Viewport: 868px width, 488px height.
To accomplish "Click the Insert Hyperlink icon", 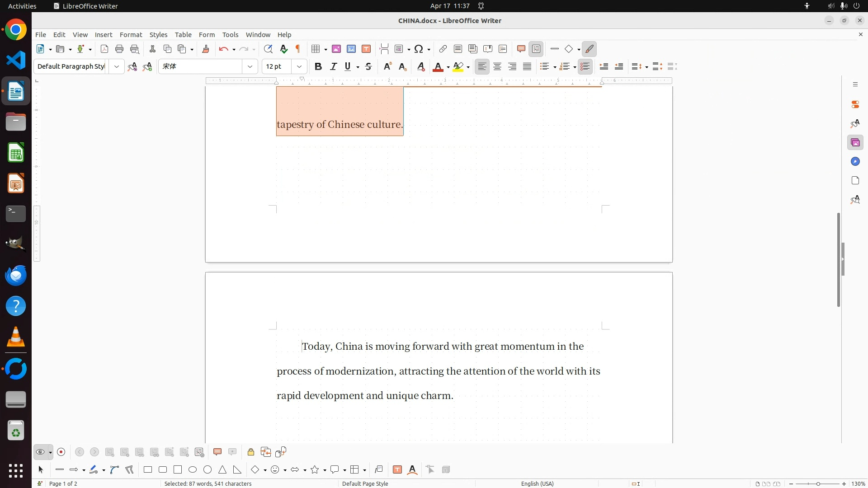I will point(443,49).
